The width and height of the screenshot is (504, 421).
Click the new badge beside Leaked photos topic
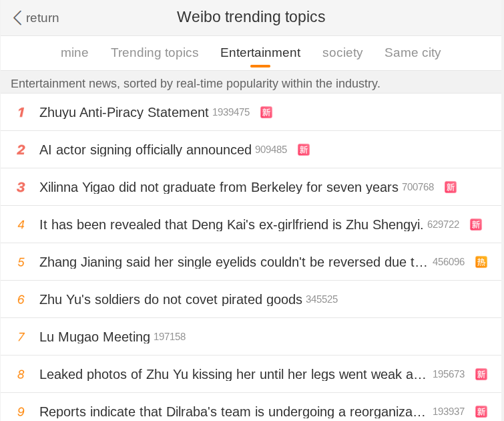481,374
